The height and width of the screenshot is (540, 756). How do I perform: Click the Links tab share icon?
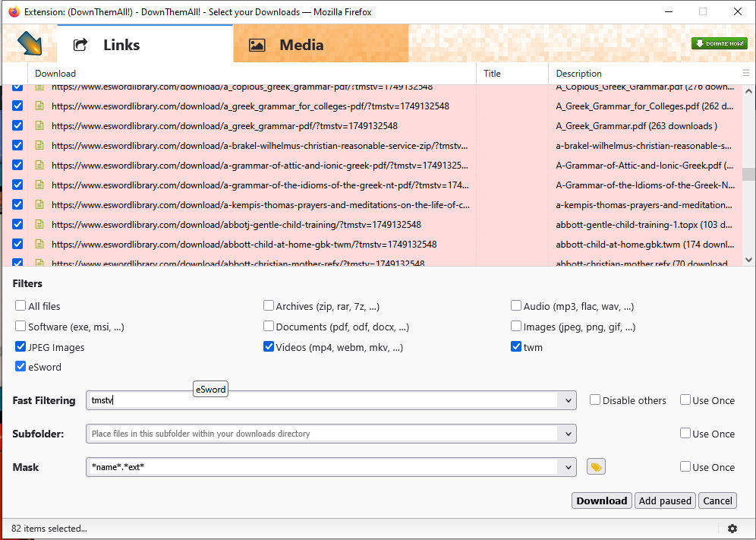(x=80, y=45)
